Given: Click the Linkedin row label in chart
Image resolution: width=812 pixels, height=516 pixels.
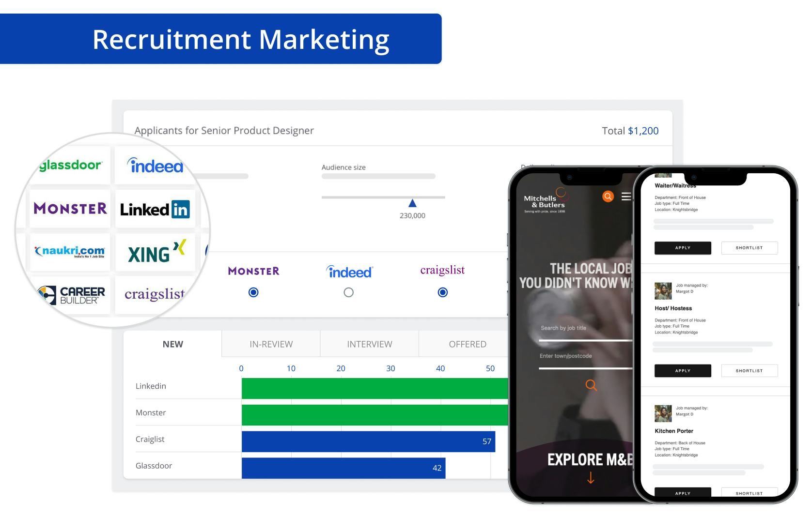Looking at the screenshot, I should coord(151,386).
